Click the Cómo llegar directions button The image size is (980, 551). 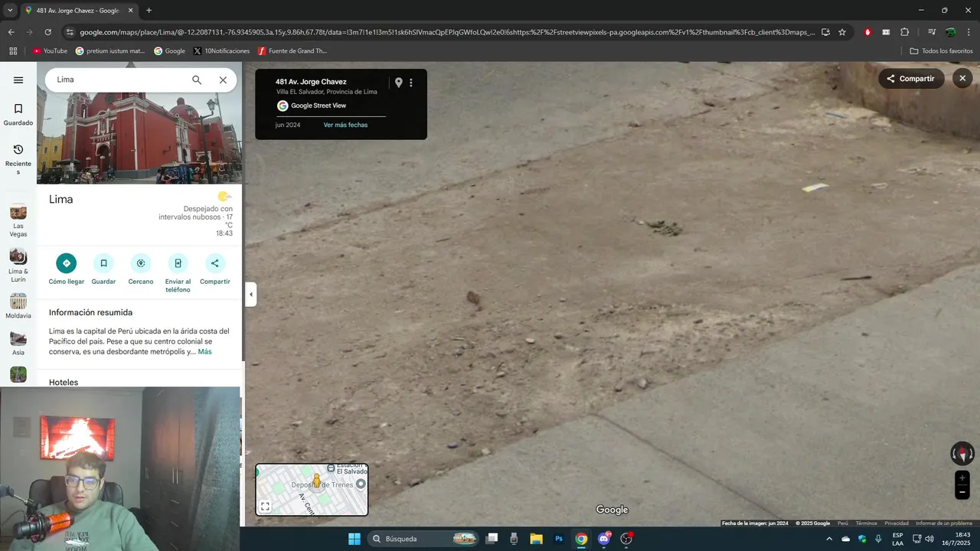[67, 269]
